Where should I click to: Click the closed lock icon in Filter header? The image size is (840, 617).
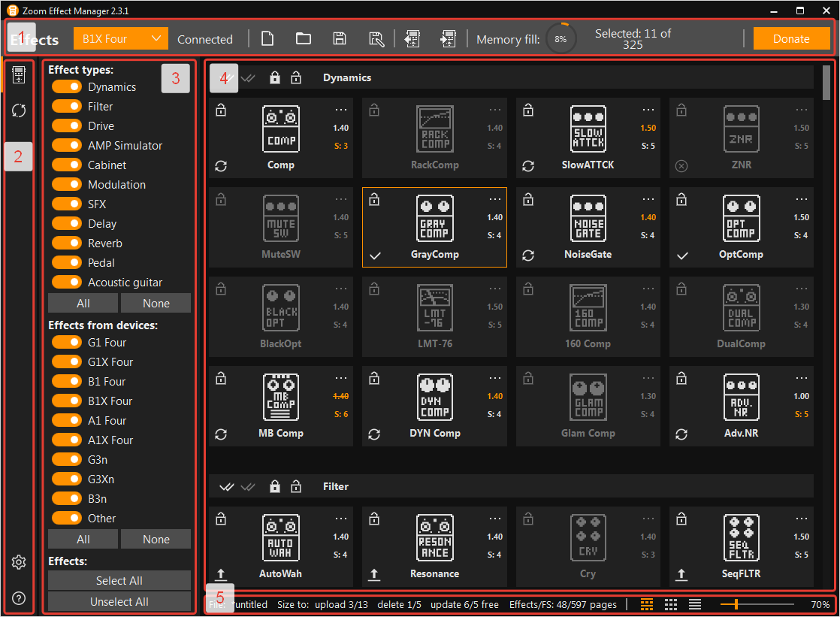275,486
